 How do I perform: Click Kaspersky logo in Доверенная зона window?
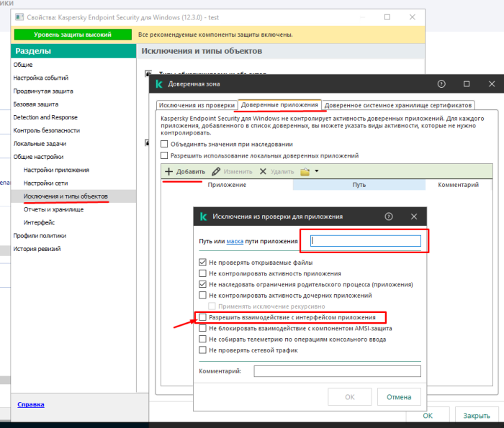tap(158, 84)
